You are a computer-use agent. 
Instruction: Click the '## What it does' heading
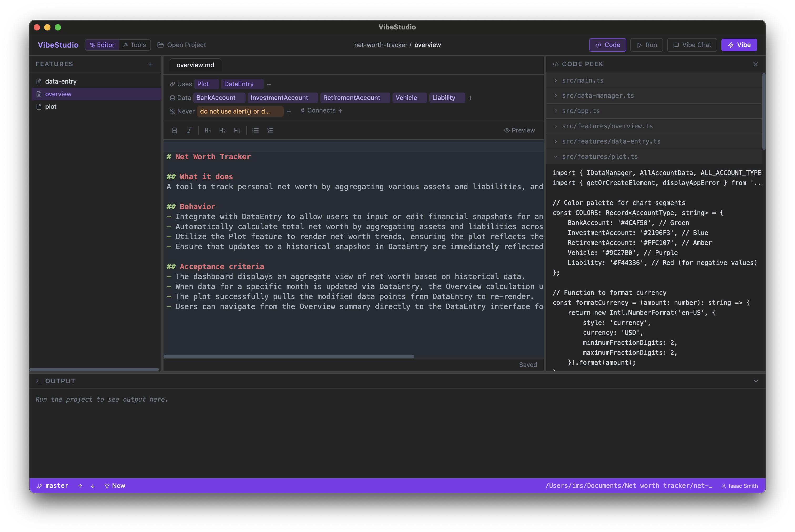(x=200, y=177)
